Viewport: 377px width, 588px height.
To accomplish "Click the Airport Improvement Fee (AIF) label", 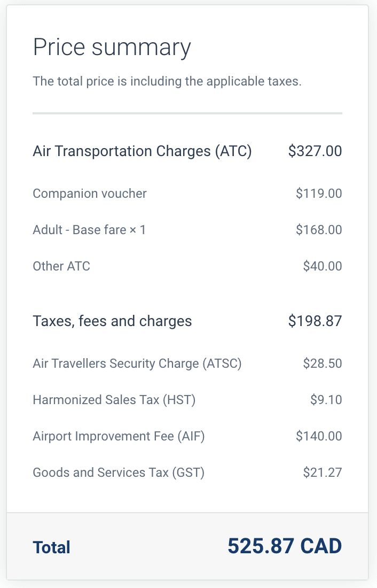I will click(x=119, y=436).
